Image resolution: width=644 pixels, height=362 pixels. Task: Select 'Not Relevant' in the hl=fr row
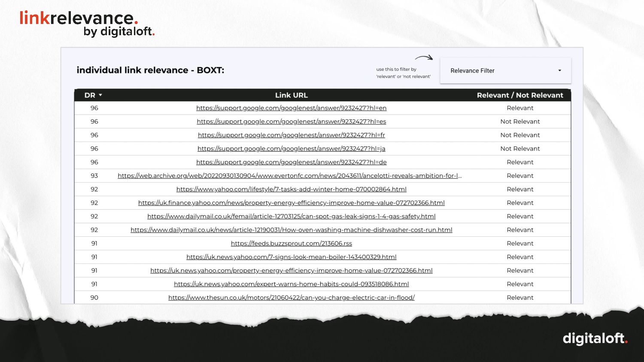[520, 135]
